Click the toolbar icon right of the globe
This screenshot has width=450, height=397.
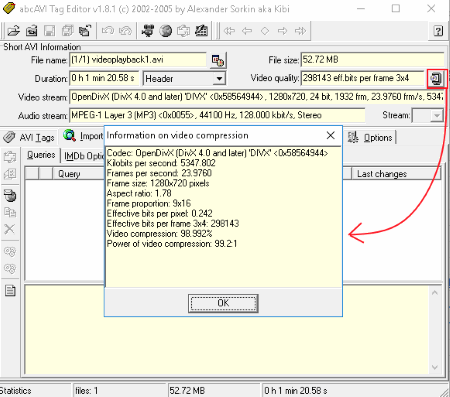pyautogui.click(x=183, y=31)
